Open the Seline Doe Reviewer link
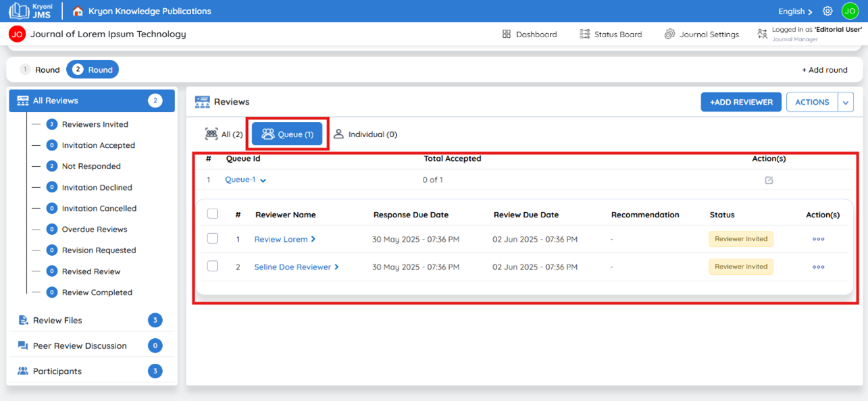 pos(292,267)
